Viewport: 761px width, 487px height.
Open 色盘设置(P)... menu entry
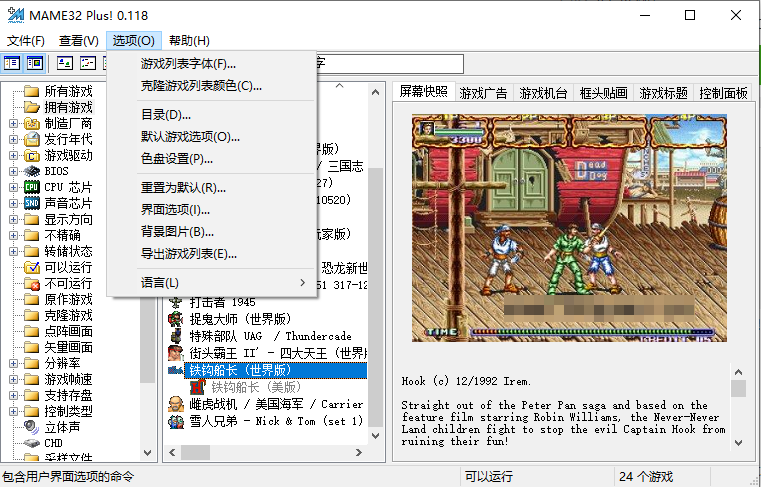212,159
